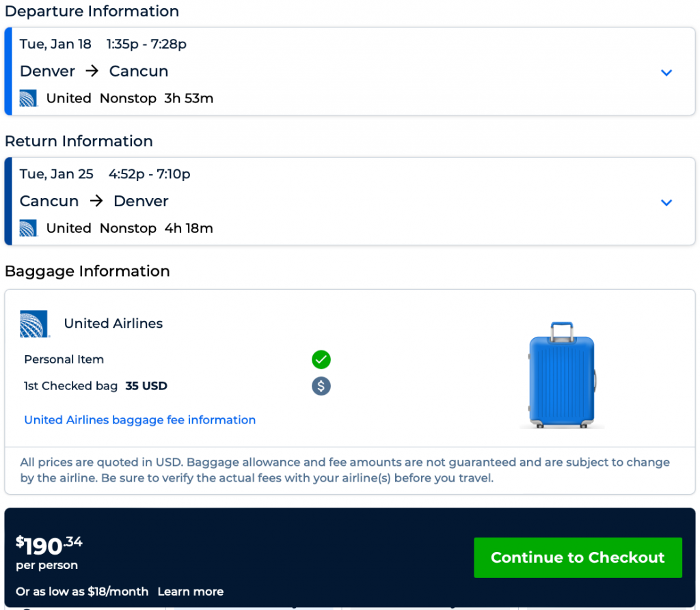
Task: Select the Tue, Jan 18 departure date text
Action: click(x=55, y=44)
